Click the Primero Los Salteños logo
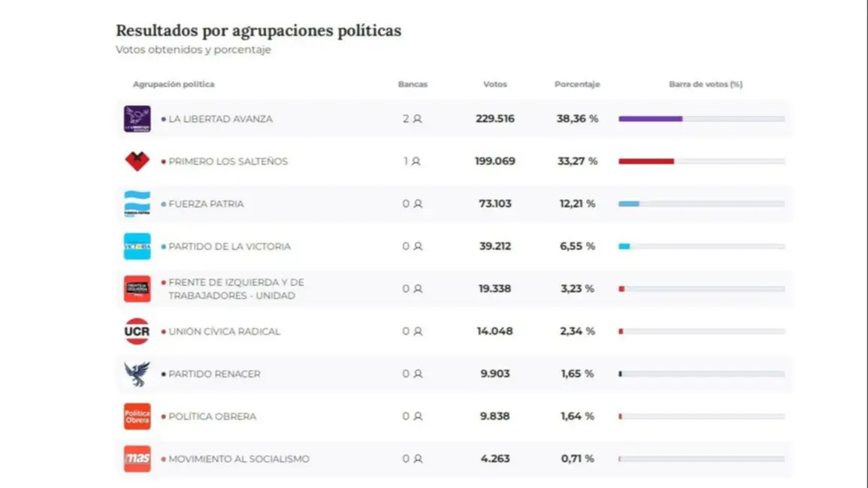 tap(137, 161)
